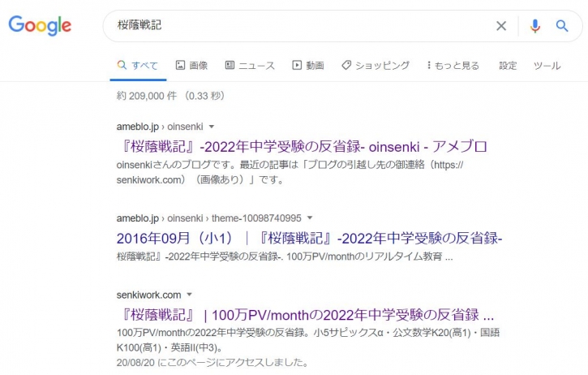The width and height of the screenshot is (588, 375).
Task: Expand dropdown arrow beside ameblo.jp › oinsenki
Action: [x=212, y=127]
